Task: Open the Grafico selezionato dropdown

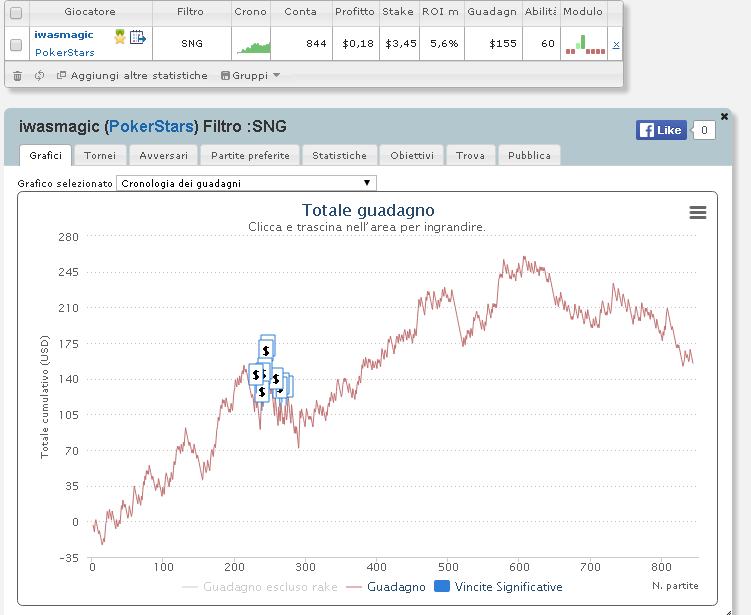Action: pyautogui.click(x=246, y=183)
